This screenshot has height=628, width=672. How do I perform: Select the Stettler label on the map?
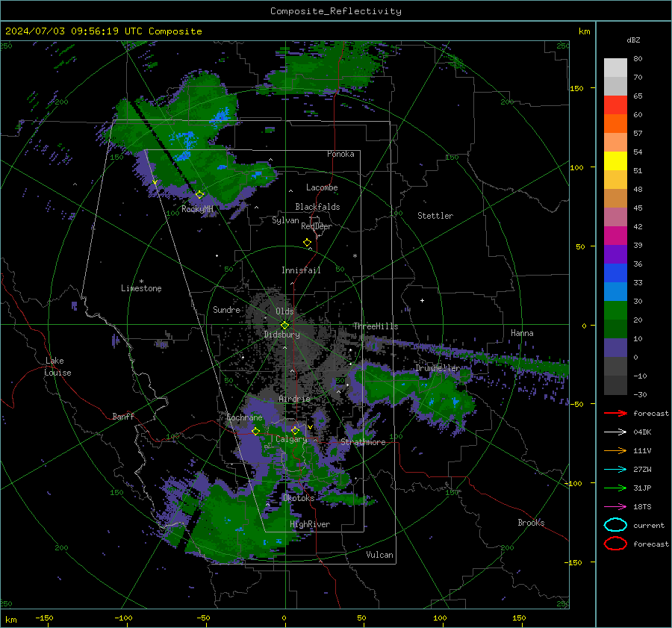tap(435, 216)
